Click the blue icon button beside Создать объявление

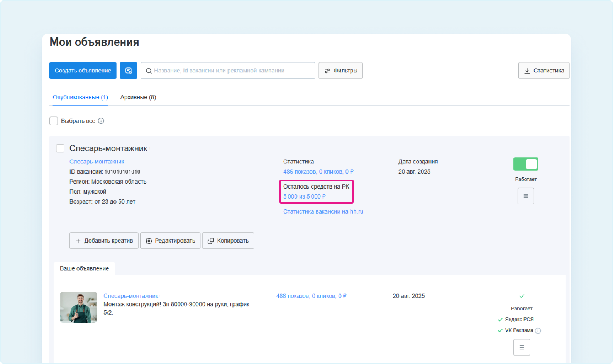128,71
